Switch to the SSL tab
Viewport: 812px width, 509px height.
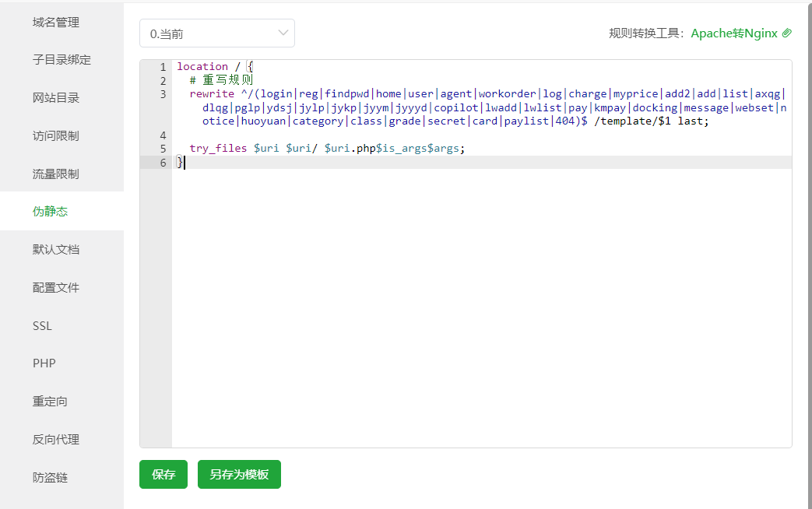[x=42, y=325]
